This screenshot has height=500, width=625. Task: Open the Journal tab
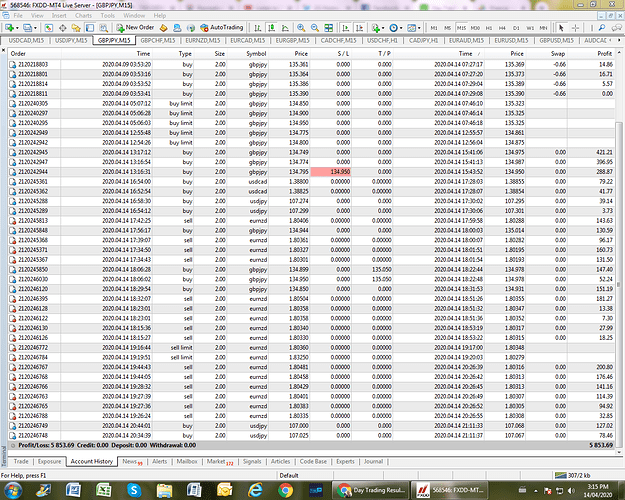coord(373,461)
